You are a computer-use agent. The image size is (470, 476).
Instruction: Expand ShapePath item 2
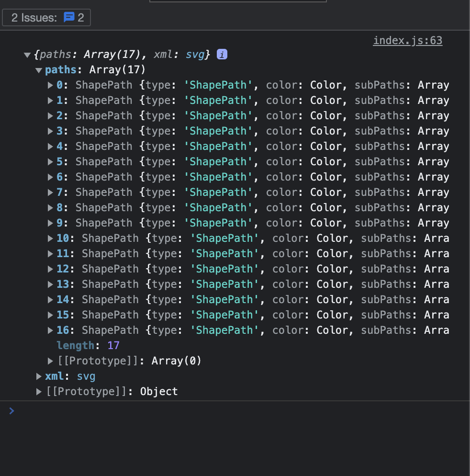(x=50, y=116)
